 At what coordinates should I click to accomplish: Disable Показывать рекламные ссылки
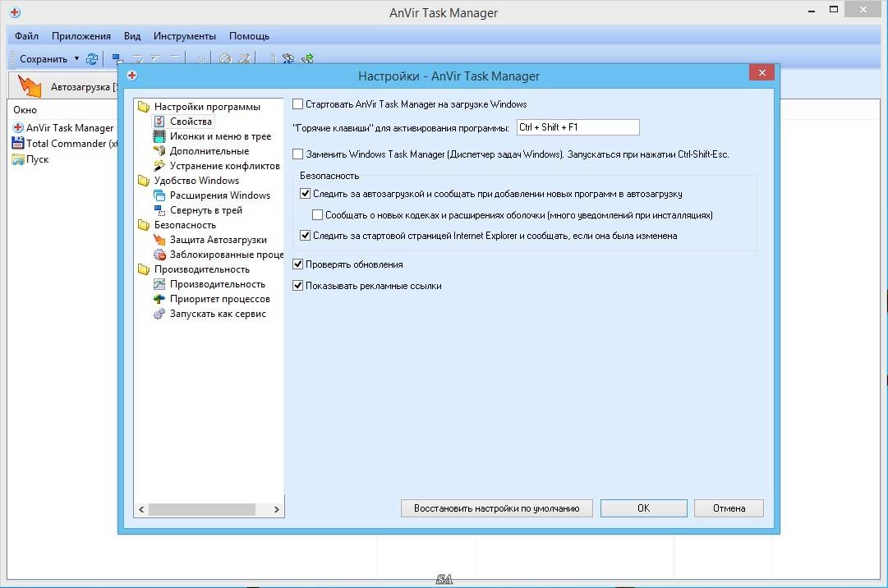297,286
